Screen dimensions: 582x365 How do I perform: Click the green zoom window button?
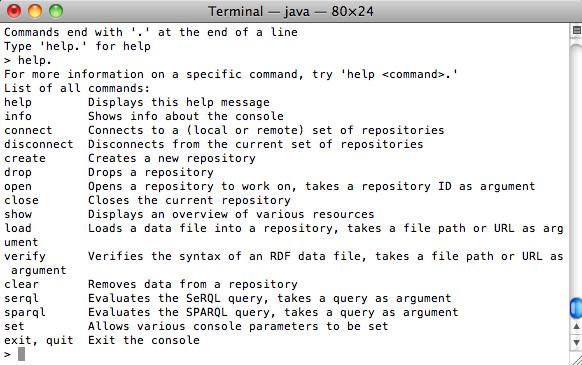coord(56,11)
